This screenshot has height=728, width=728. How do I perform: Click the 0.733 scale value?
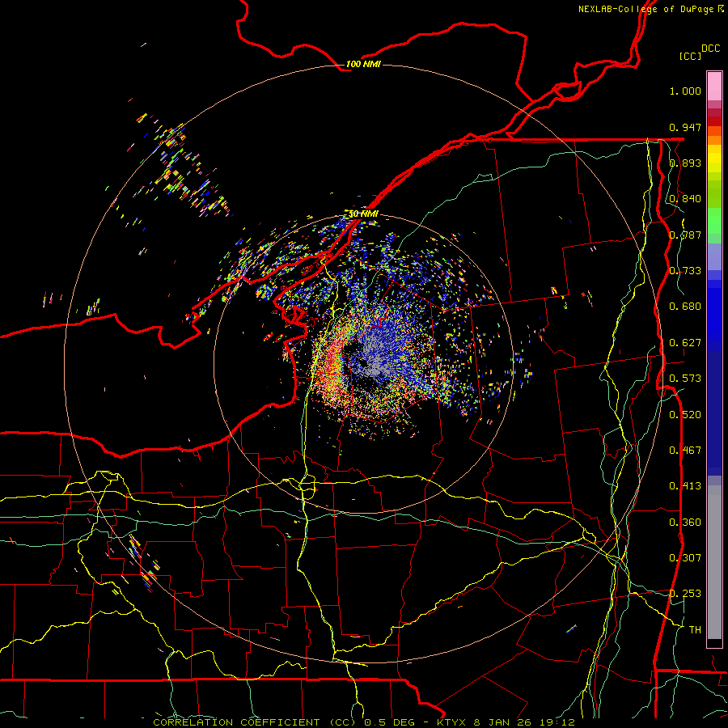[x=685, y=271]
